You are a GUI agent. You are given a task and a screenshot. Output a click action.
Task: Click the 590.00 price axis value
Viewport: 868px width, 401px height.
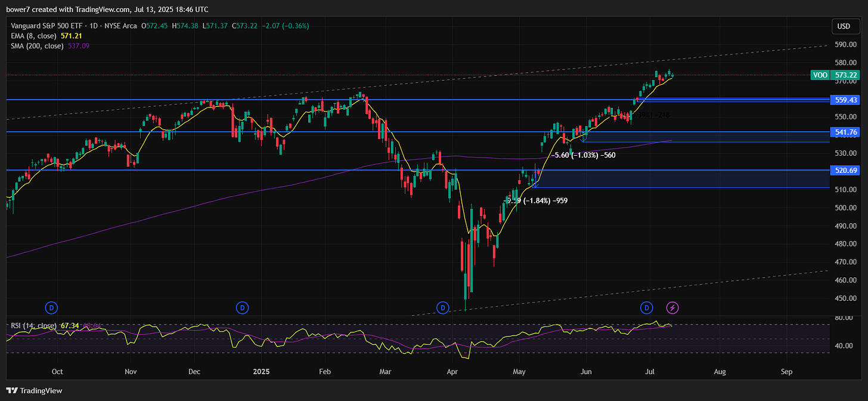coord(844,45)
